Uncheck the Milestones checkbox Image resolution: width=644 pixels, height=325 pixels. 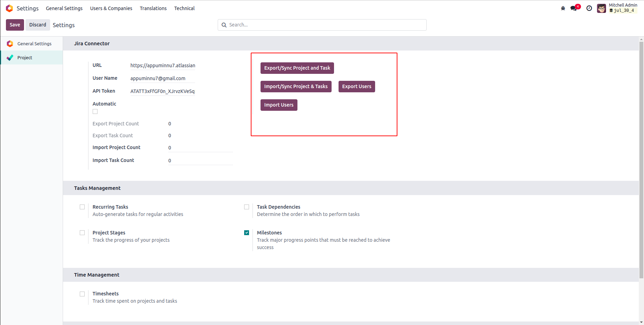pyautogui.click(x=247, y=233)
